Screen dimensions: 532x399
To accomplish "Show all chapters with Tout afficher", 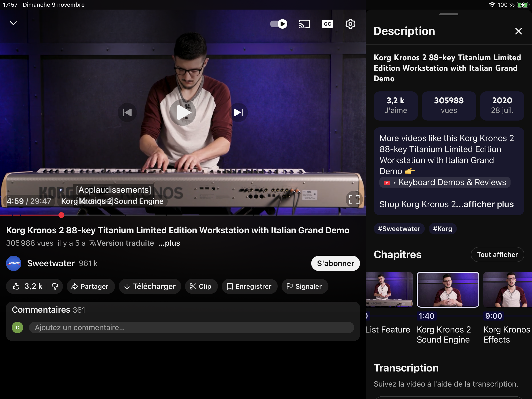I will (x=497, y=255).
